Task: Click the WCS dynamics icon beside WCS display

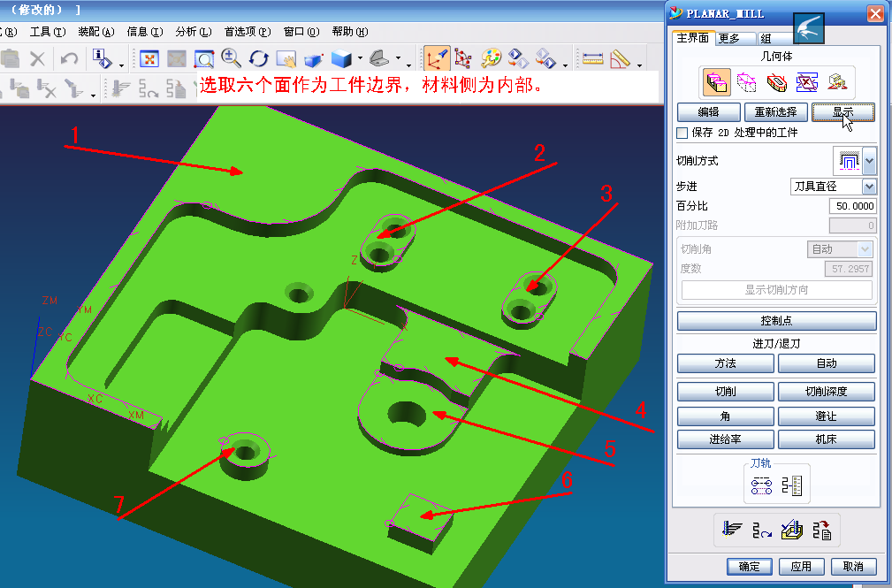Action: click(x=463, y=58)
